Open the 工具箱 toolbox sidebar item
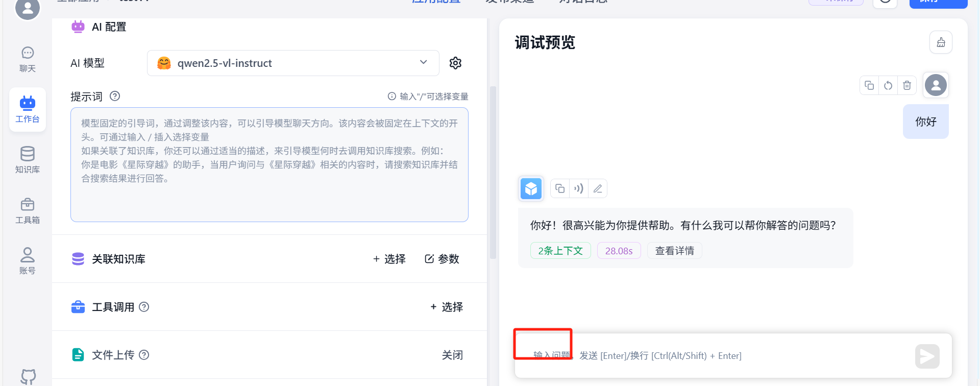Image resolution: width=980 pixels, height=386 pixels. pyautogui.click(x=28, y=210)
